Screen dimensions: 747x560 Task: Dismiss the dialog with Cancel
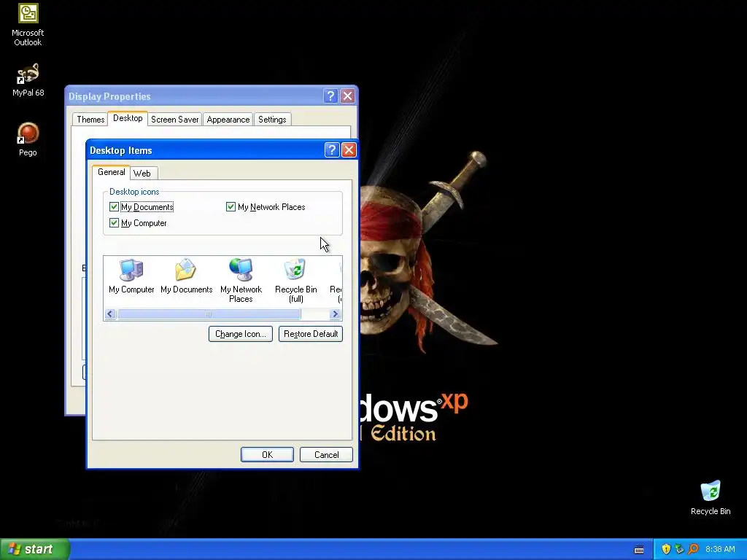click(x=326, y=455)
